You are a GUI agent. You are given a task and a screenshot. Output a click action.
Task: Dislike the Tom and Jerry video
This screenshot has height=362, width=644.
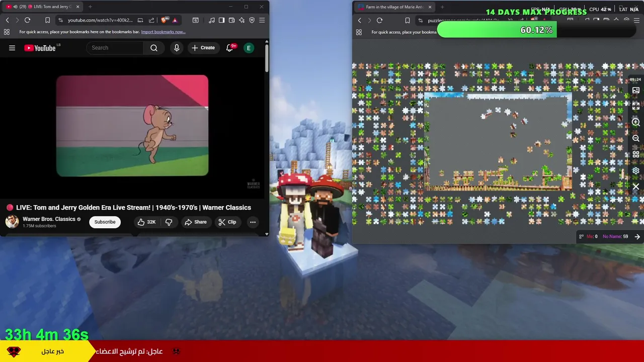(x=169, y=222)
